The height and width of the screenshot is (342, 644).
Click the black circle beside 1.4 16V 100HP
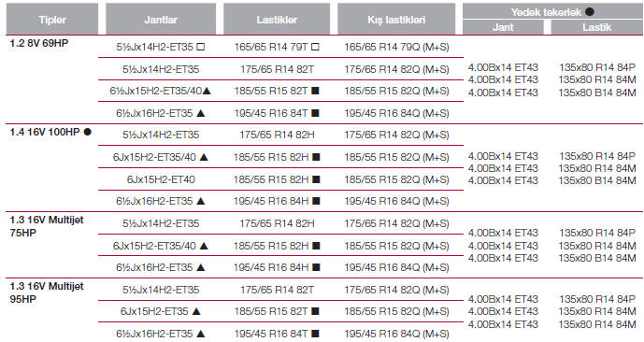[87, 132]
